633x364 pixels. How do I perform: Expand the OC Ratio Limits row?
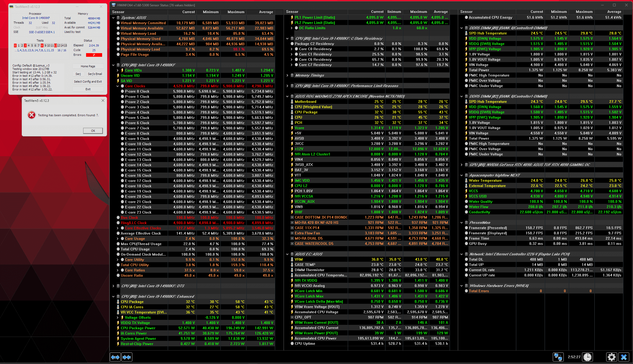(x=292, y=28)
